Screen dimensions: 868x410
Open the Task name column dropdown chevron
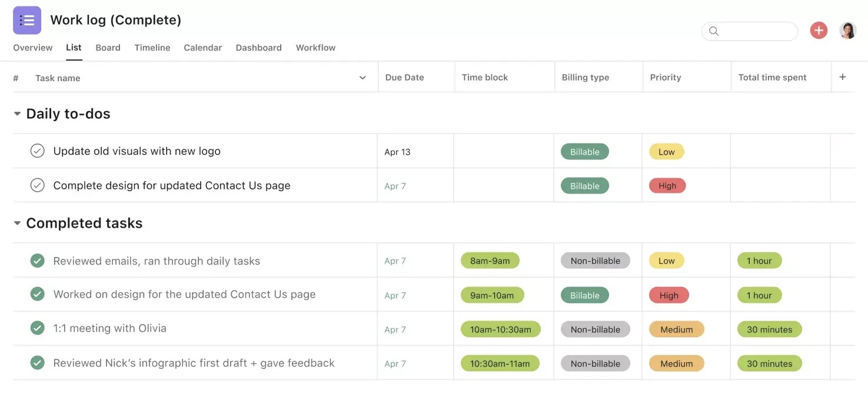[x=363, y=78]
